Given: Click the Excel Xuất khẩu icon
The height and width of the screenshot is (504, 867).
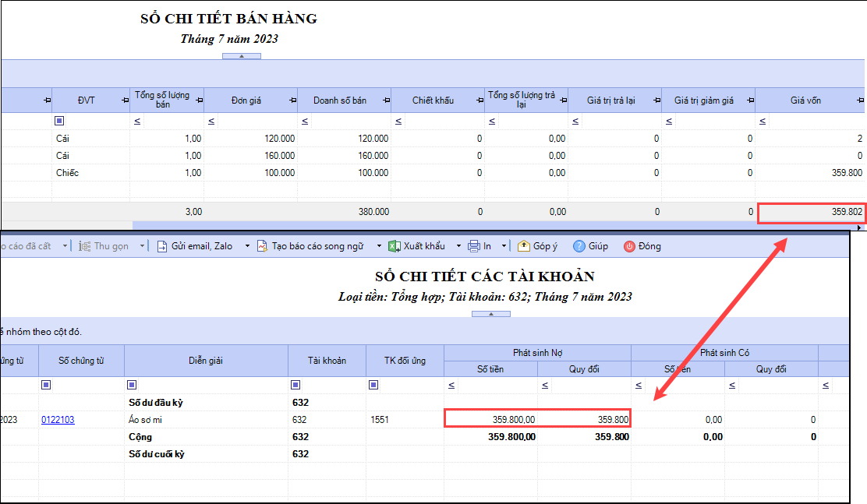Looking at the screenshot, I should (395, 246).
